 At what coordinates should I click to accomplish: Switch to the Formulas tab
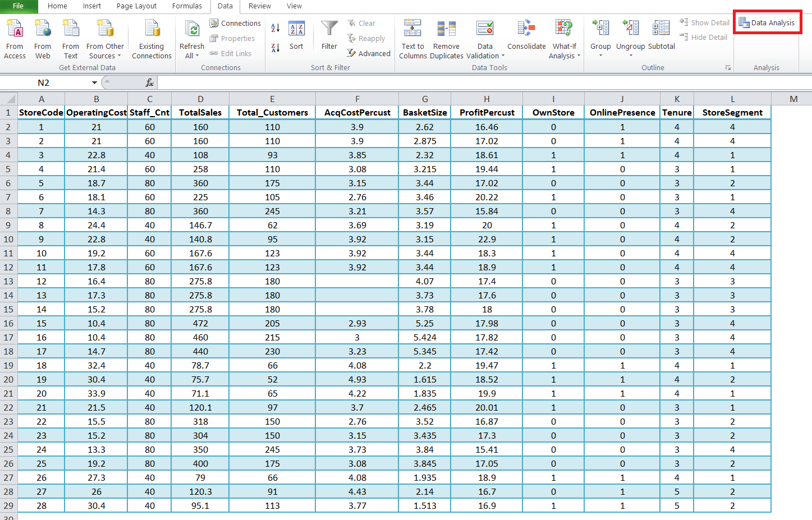tap(187, 6)
